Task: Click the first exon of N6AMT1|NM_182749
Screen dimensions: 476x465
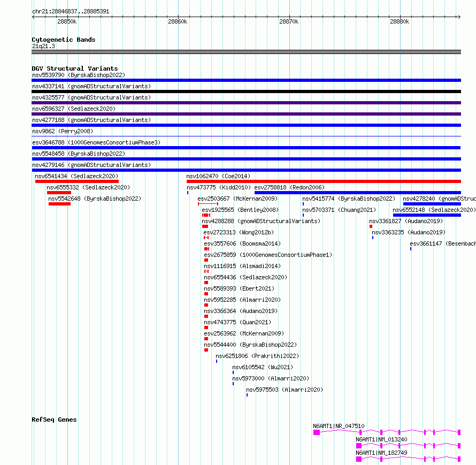Action: point(359,459)
